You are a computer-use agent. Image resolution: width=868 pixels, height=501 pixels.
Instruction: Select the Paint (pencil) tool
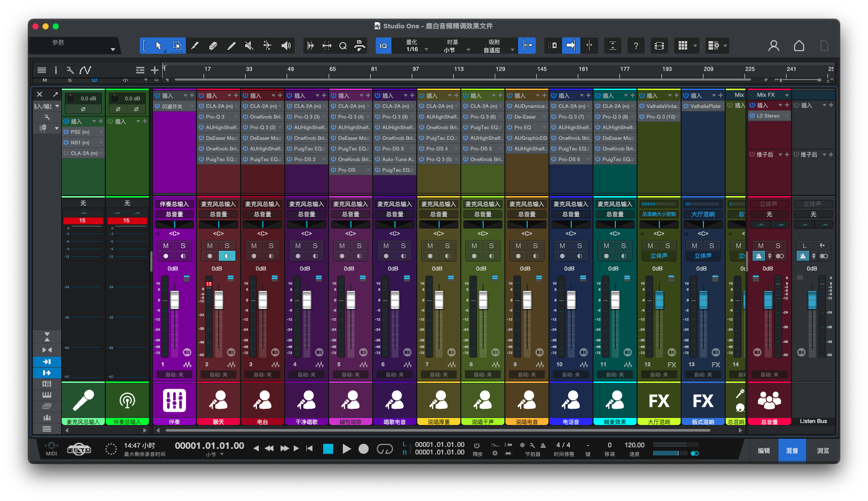(231, 46)
